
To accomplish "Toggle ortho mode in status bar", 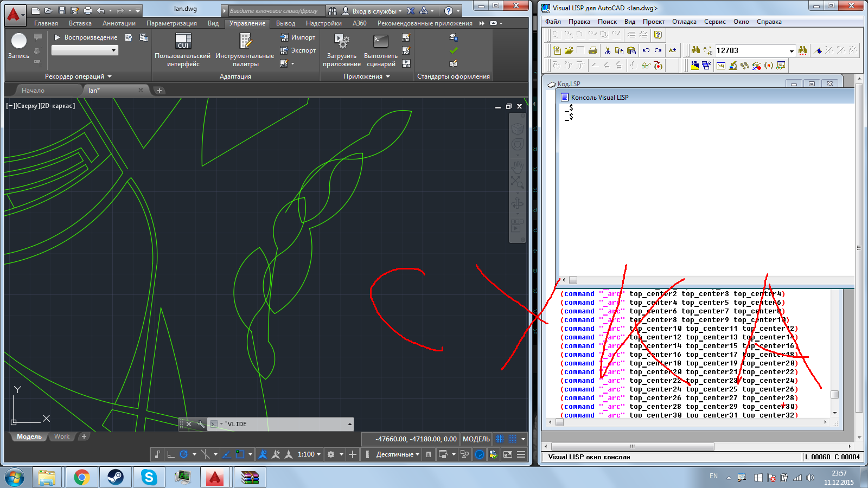I will point(170,454).
